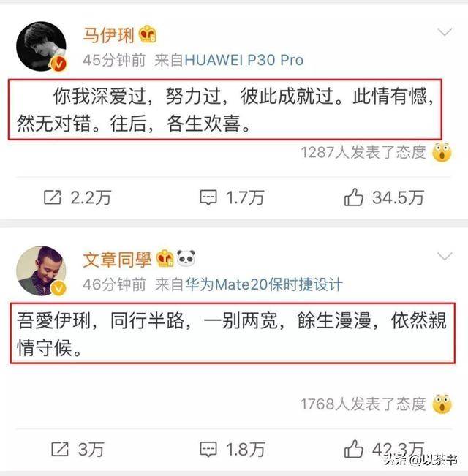
Task: Click the 华为Mate20保时捷设计 source link
Action: click(264, 284)
